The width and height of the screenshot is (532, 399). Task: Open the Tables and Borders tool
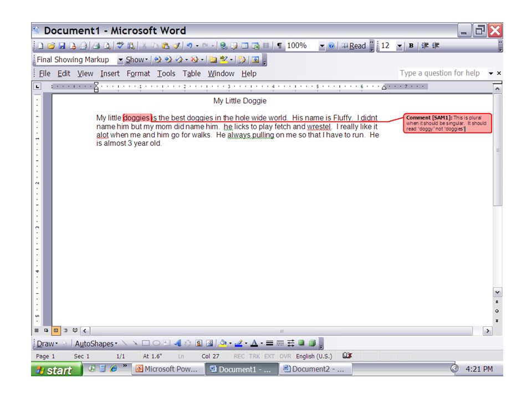point(234,46)
